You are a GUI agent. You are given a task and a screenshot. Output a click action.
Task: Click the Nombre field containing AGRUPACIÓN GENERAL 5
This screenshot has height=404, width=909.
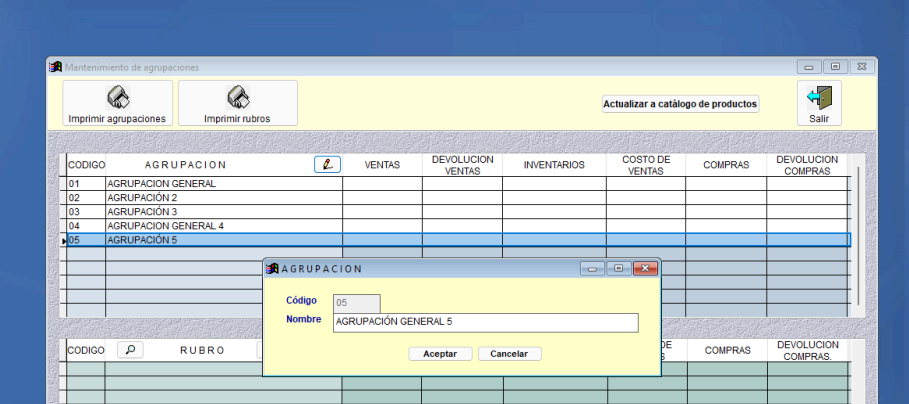coord(486,323)
